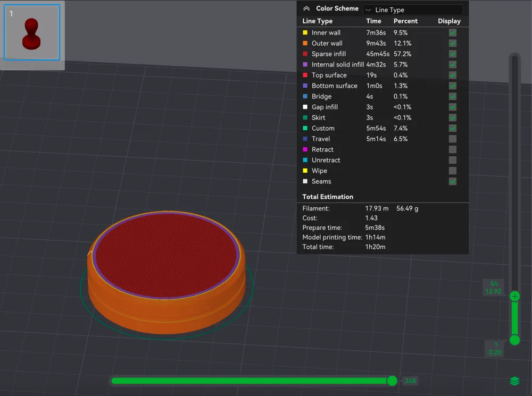Click the orange Outer wall color swatch
This screenshot has height=396, width=532.
click(x=305, y=43)
